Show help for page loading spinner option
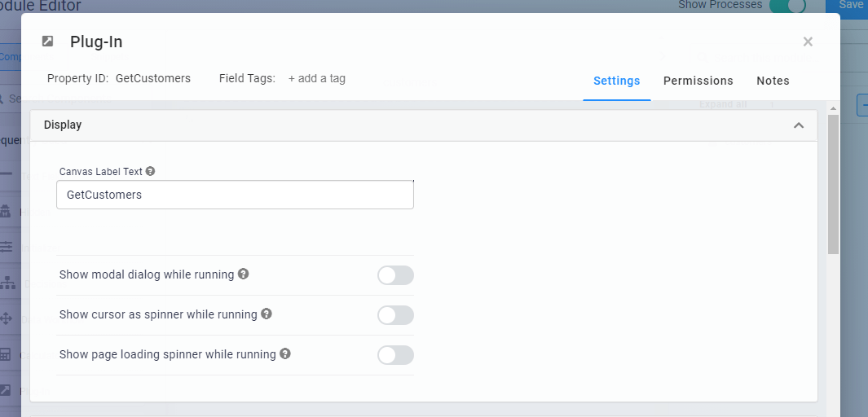 click(285, 354)
